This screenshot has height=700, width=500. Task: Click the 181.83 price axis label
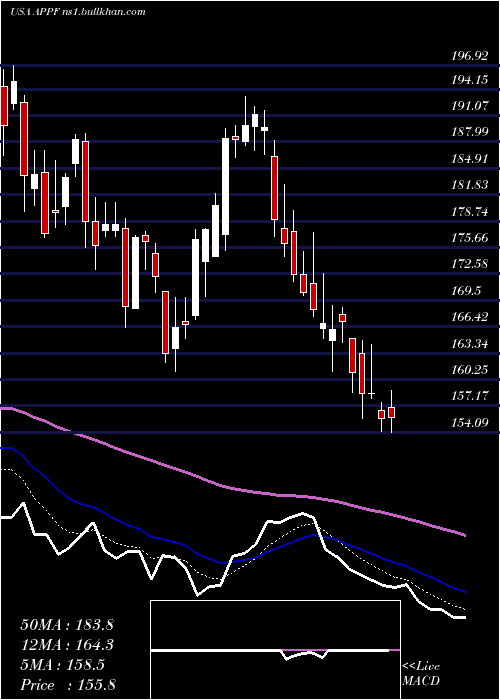pos(469,185)
